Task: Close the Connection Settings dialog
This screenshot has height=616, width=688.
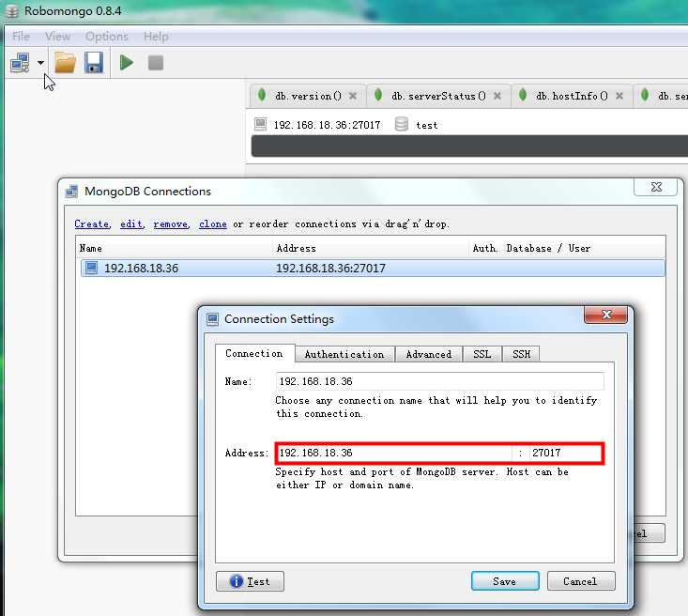Action: pyautogui.click(x=606, y=315)
